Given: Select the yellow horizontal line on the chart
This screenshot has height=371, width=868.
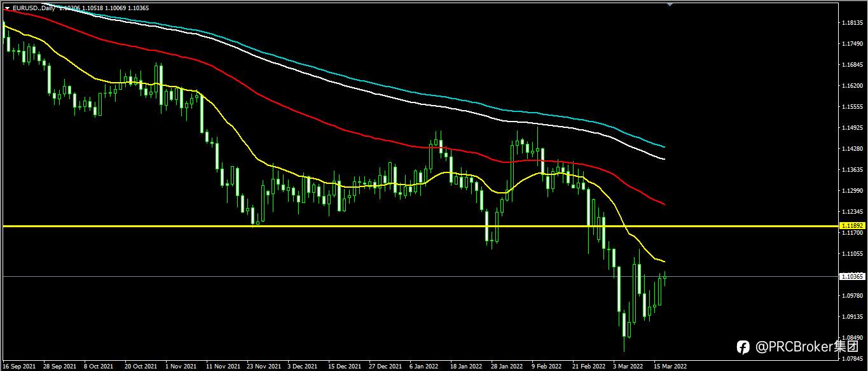Looking at the screenshot, I should (x=420, y=226).
